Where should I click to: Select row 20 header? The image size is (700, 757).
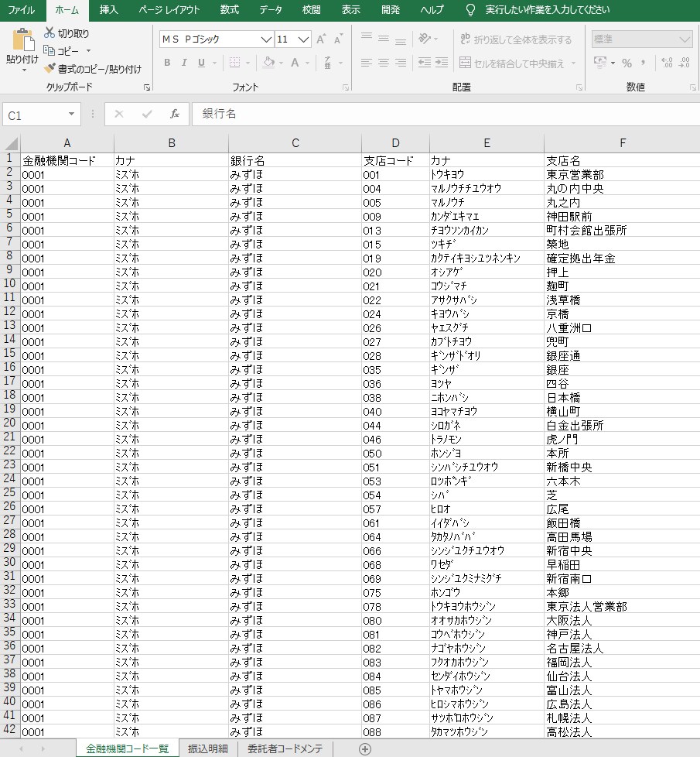(x=9, y=423)
